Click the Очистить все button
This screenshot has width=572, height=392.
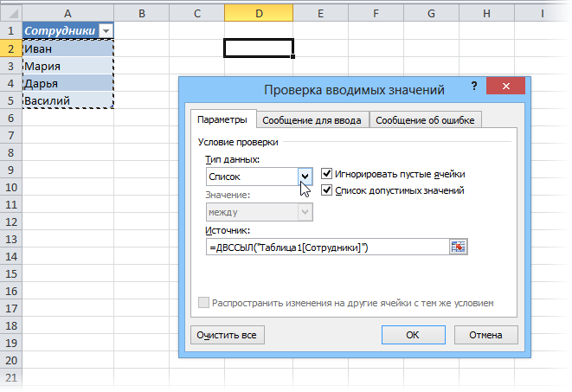(x=228, y=335)
